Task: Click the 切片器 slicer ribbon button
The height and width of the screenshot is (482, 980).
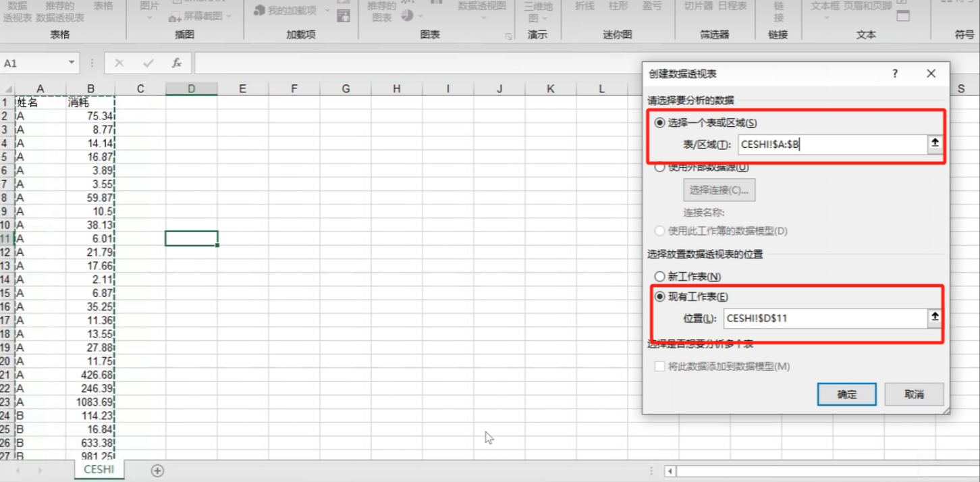Action: click(697, 5)
